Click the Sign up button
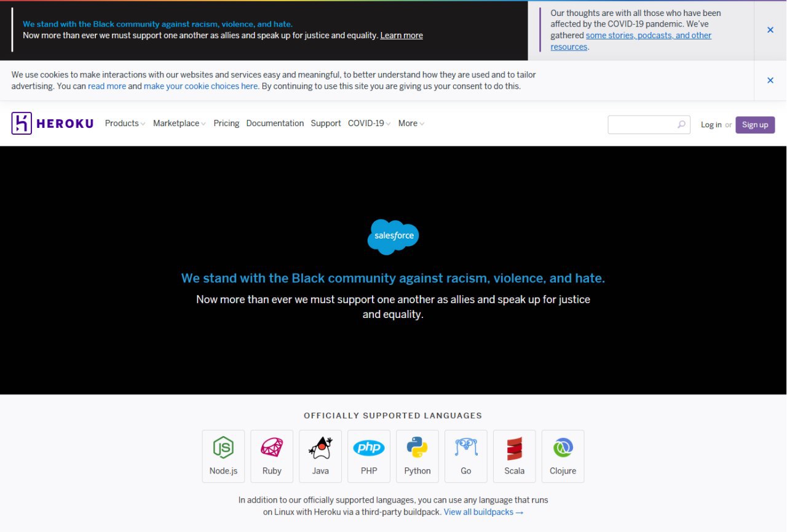The image size is (787, 532). [x=755, y=125]
